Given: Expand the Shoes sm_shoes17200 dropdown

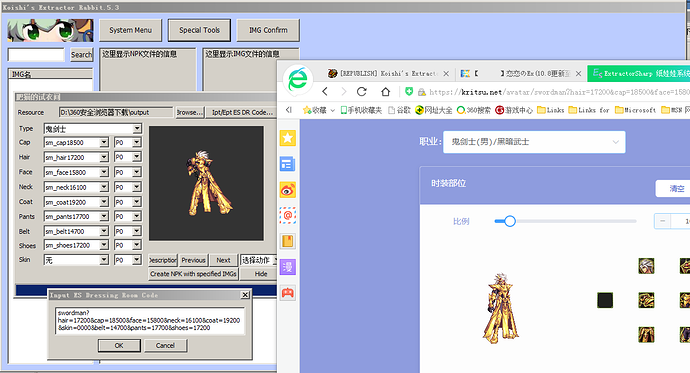Looking at the screenshot, I should pyautogui.click(x=104, y=245).
